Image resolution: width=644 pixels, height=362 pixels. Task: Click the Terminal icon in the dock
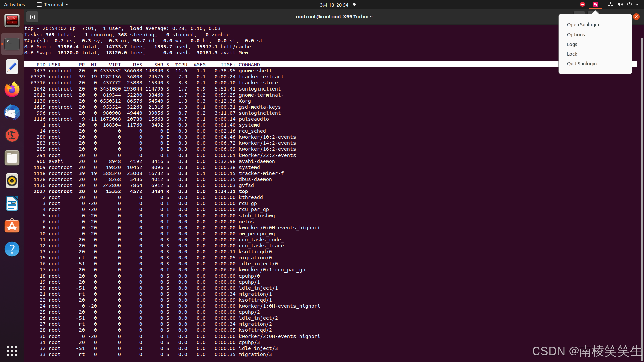point(12,44)
